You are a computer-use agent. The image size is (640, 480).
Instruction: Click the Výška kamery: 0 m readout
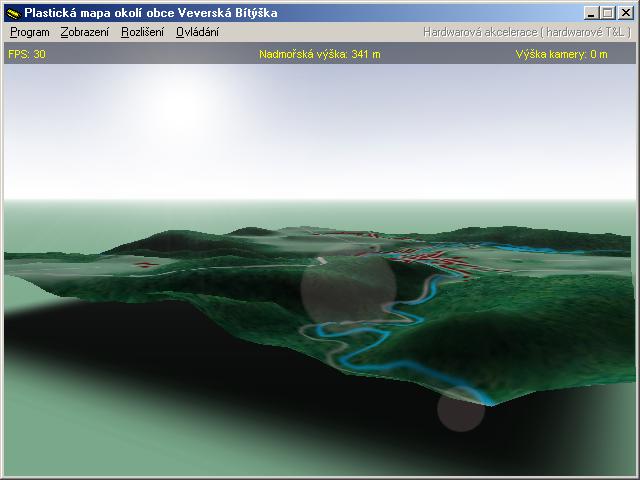pyautogui.click(x=561, y=54)
